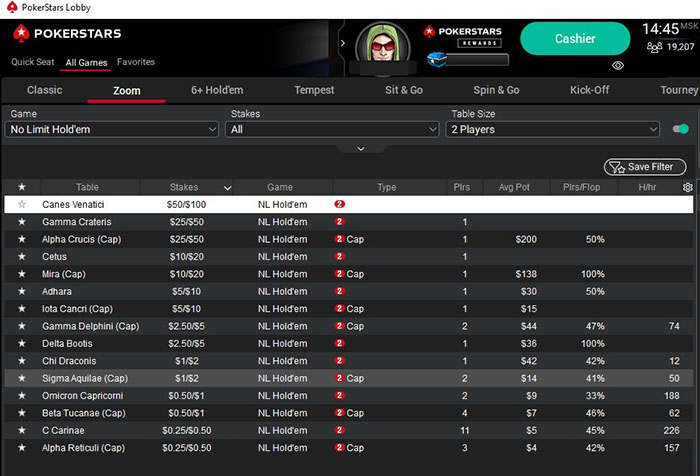Open the Tempest tab
700x476 pixels.
coord(314,90)
